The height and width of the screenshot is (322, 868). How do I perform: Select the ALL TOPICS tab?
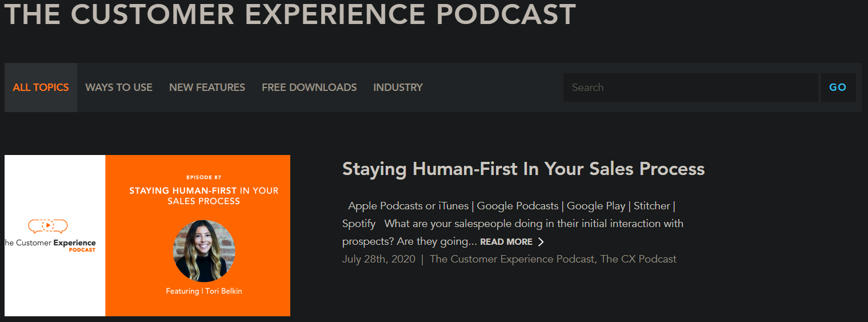pos(41,88)
